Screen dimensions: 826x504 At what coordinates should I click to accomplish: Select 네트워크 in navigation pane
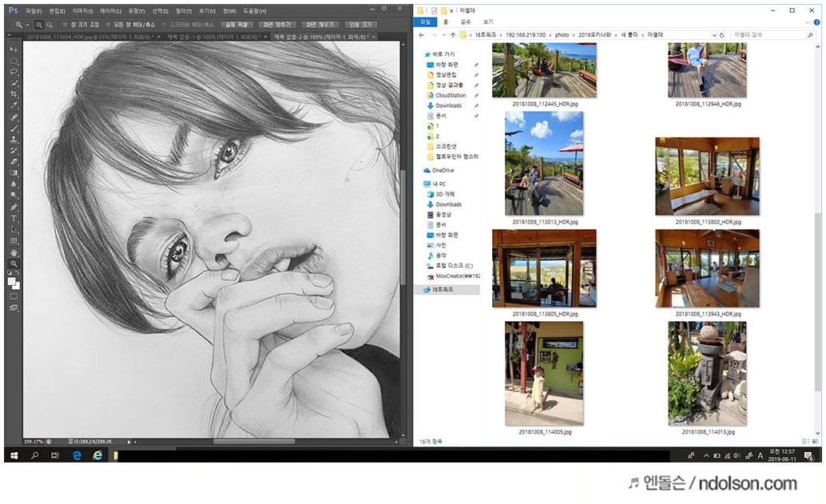coord(447,290)
